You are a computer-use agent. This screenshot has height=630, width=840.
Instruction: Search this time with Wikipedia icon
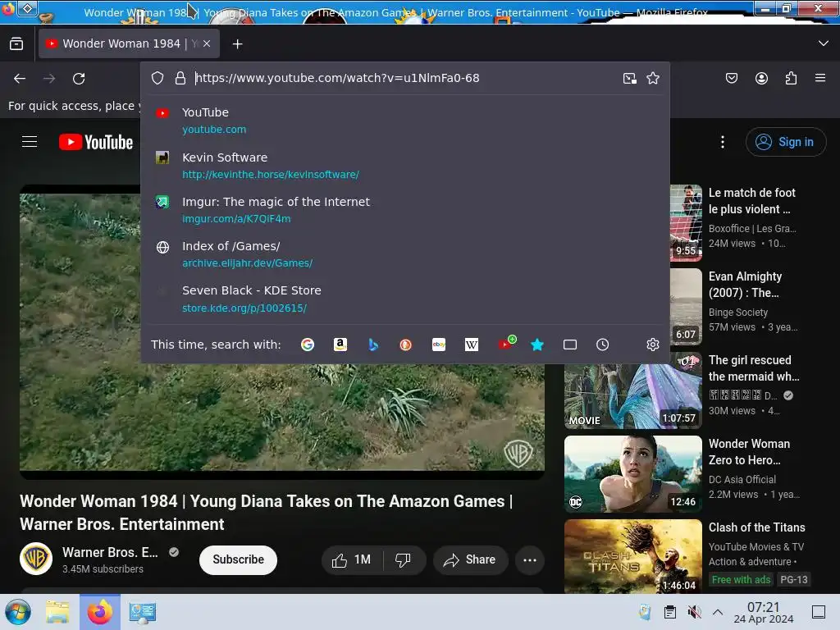[x=472, y=345]
